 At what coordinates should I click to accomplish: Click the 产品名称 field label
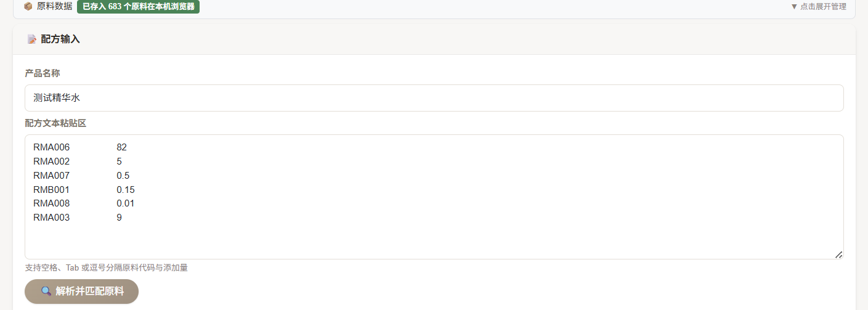(43, 73)
